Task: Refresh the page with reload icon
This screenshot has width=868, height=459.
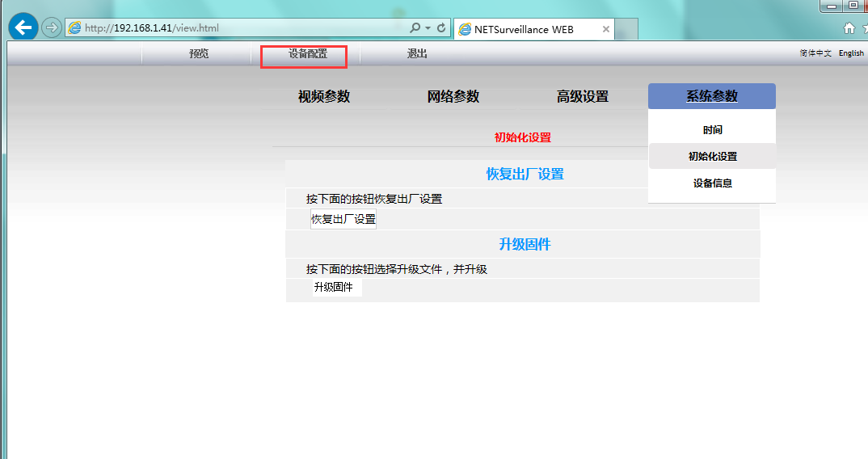Action: [x=441, y=27]
